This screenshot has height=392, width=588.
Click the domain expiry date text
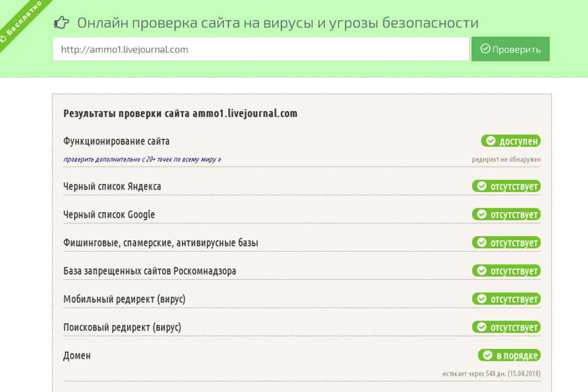click(x=491, y=374)
